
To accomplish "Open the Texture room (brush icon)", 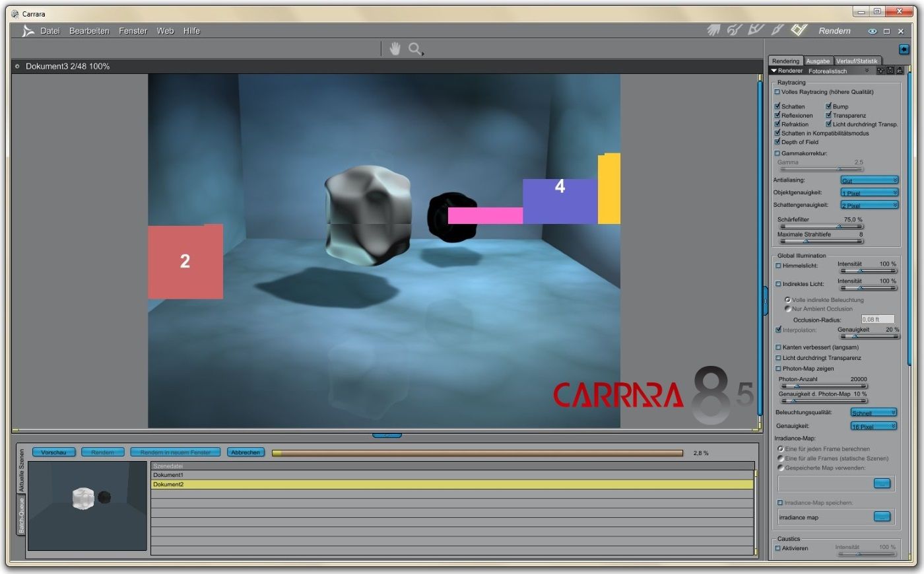I will point(777,30).
